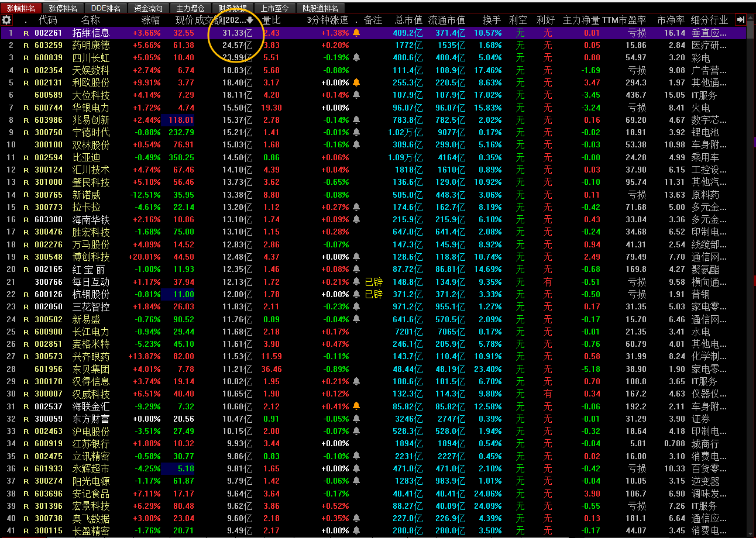Click 1.09万亿 market value for 比亚迪
Screen dimensions: 756x538
click(405, 157)
